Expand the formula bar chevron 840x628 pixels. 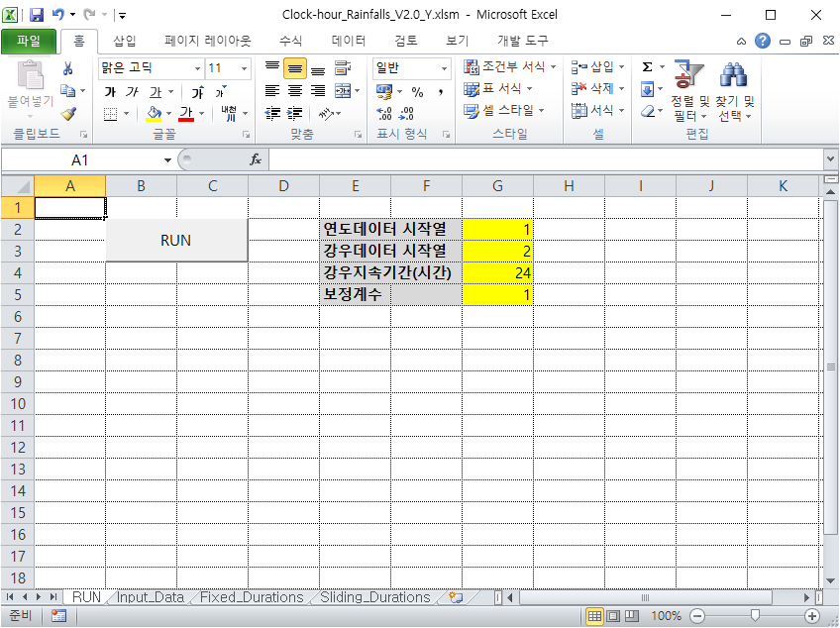[830, 159]
